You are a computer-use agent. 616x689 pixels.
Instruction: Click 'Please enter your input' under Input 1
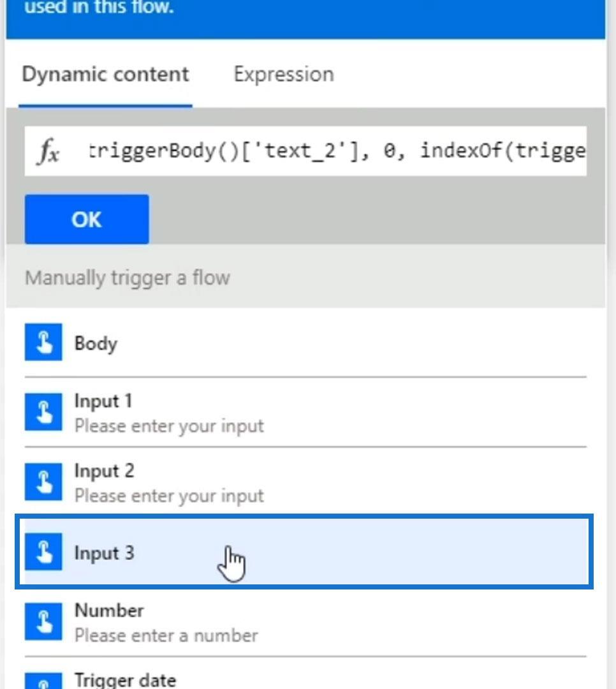(169, 426)
